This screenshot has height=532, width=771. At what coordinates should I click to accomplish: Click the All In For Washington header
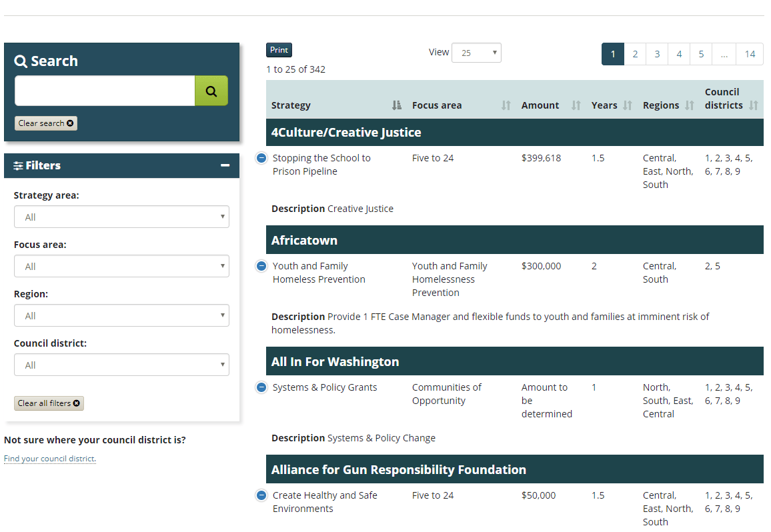pos(514,361)
